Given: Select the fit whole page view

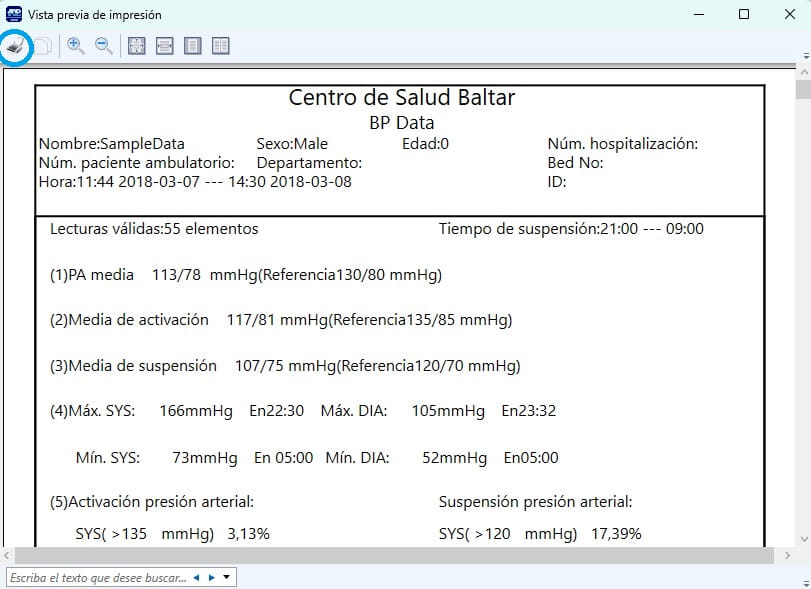Looking at the screenshot, I should [137, 45].
